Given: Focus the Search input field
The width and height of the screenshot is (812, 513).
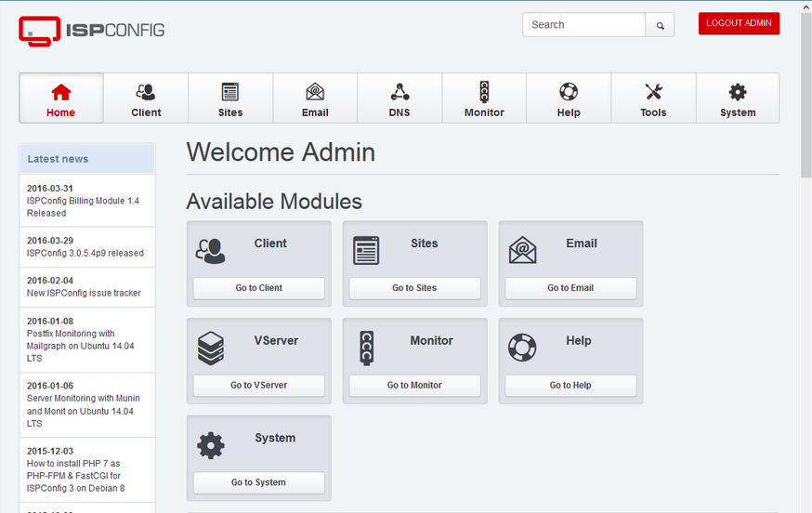Looking at the screenshot, I should (583, 25).
